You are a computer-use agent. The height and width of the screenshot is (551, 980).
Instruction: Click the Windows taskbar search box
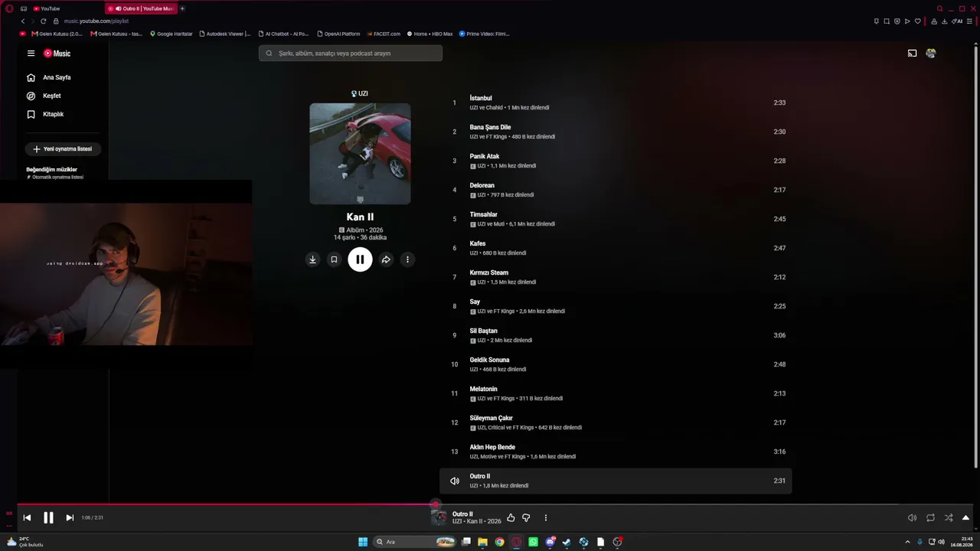tap(414, 542)
